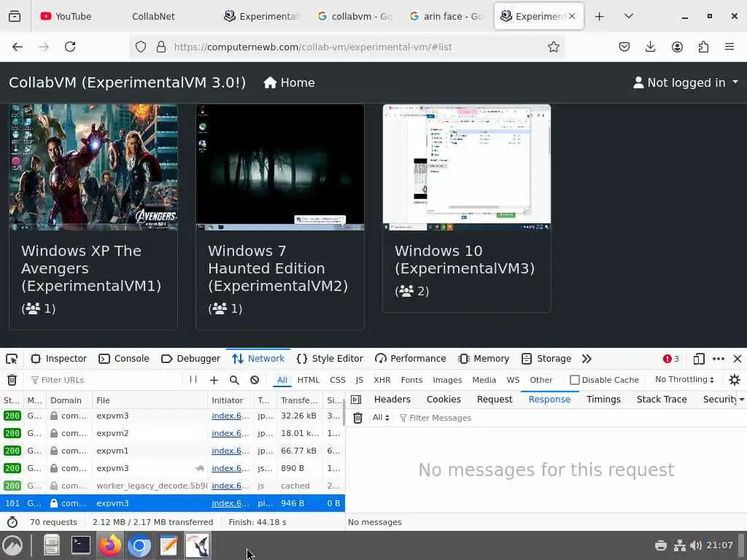Image resolution: width=747 pixels, height=560 pixels.
Task: Open the extensions puzzle icon
Action: [703, 47]
